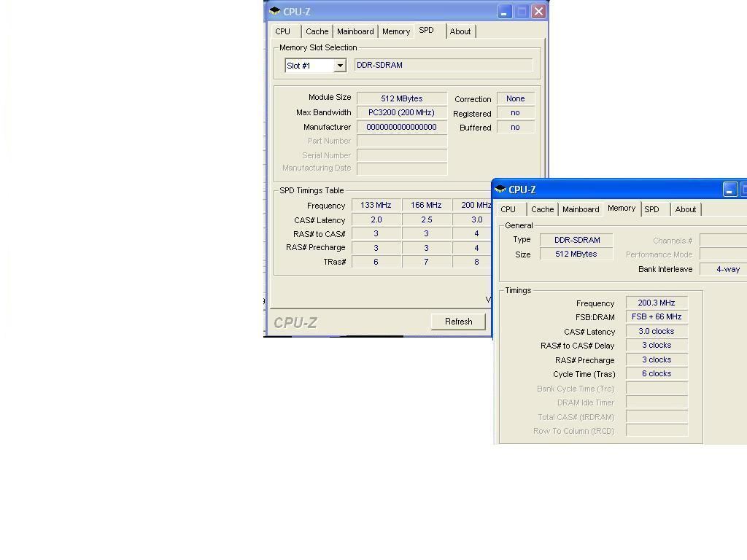747x560 pixels.
Task: Click the CPU-Z chip icon in Memory window title bar
Action: (500, 189)
